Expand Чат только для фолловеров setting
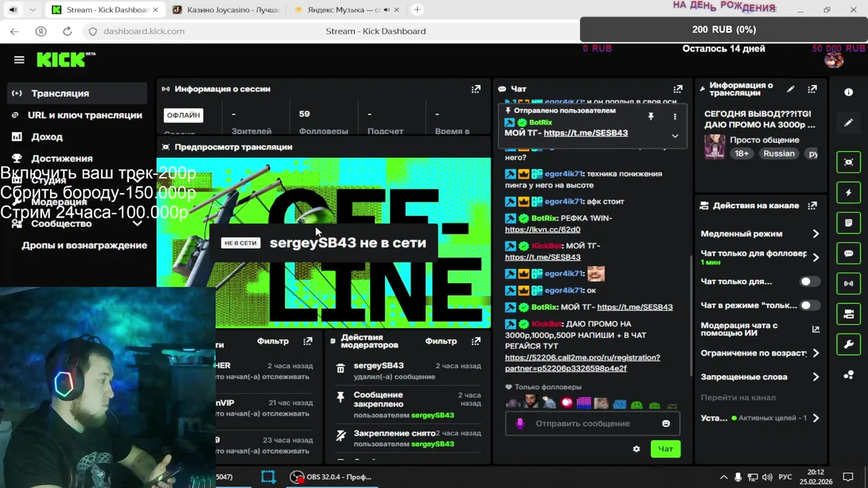868x488 pixels. coord(816,258)
